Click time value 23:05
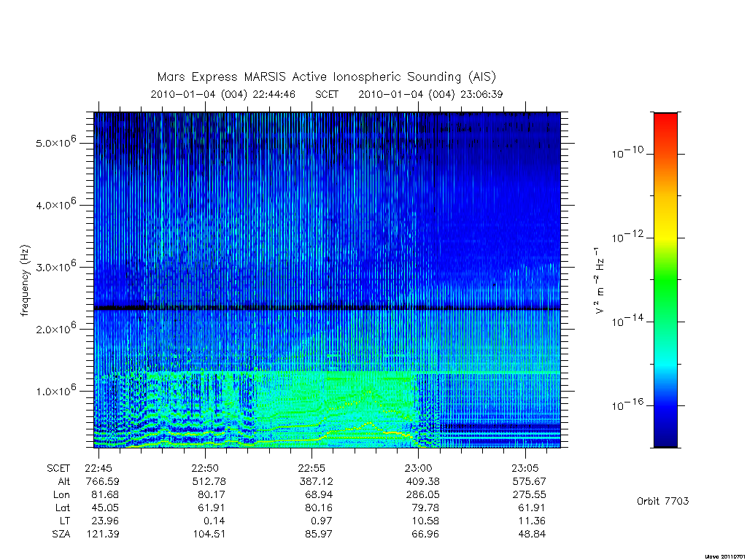747x560 pixels. coord(525,469)
